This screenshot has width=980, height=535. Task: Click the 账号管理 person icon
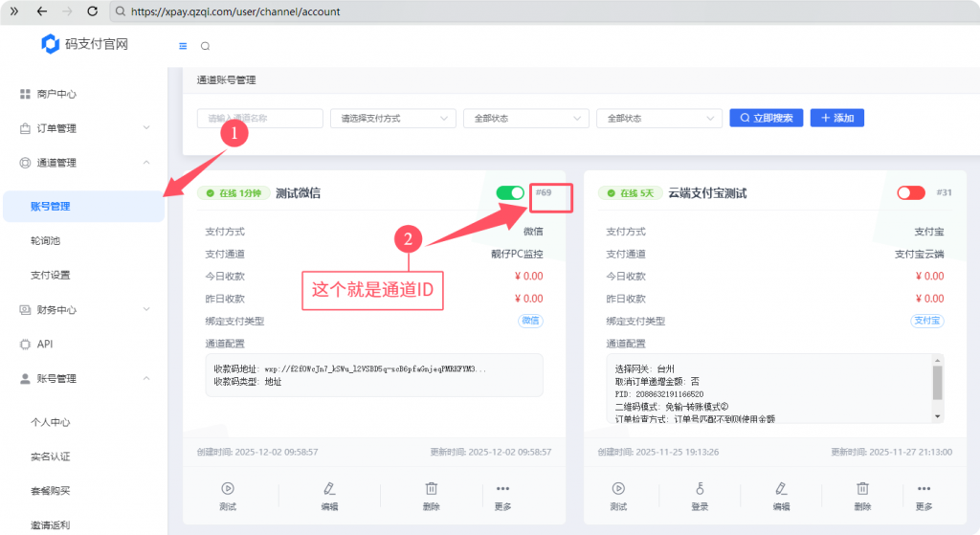click(25, 378)
